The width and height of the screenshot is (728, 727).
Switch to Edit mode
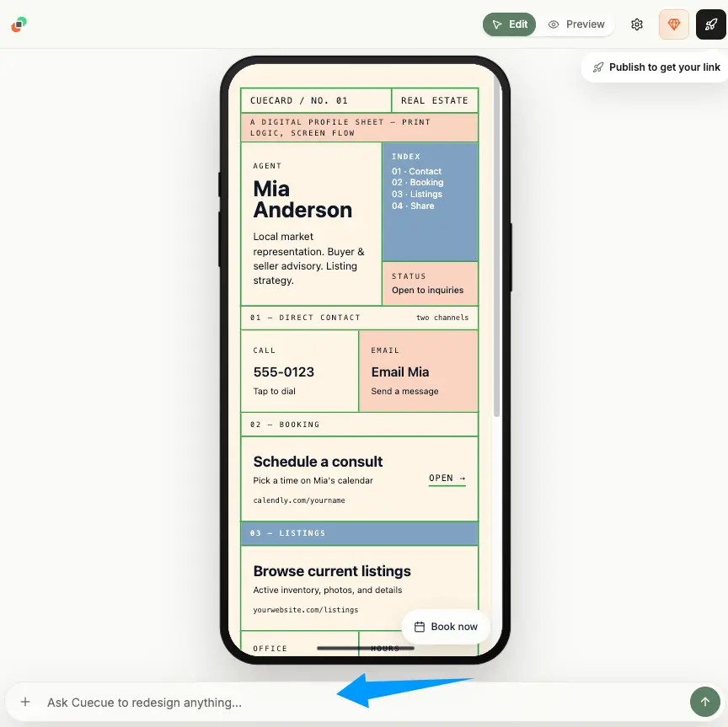pos(509,24)
